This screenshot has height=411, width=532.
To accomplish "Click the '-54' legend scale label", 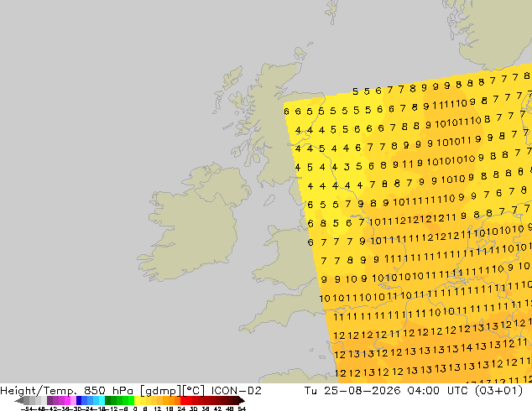I will (27, 408).
